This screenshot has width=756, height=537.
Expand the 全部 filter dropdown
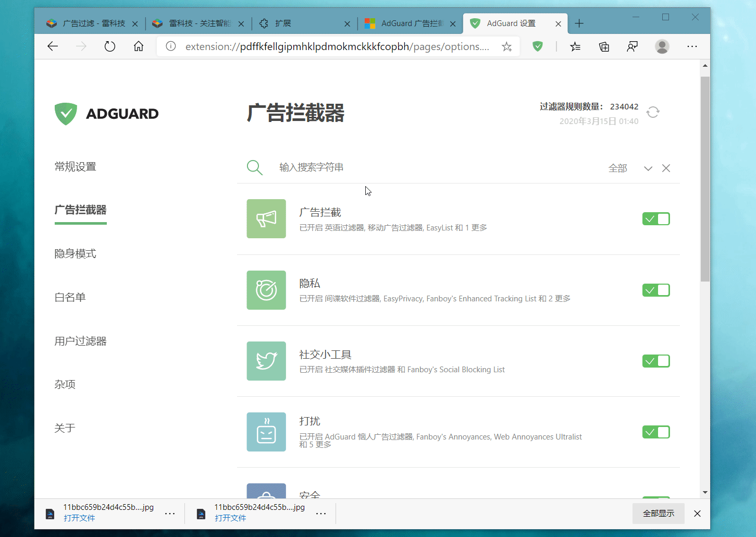point(648,168)
